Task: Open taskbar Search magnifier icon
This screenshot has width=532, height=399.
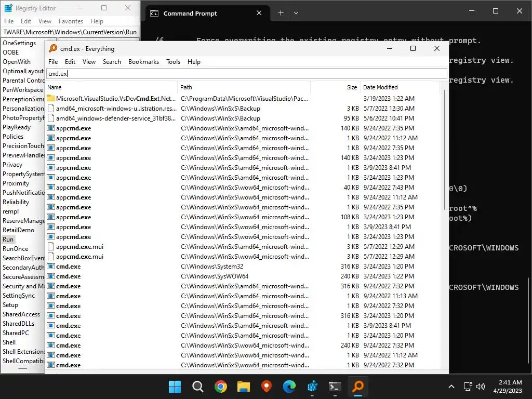Action: (x=197, y=386)
